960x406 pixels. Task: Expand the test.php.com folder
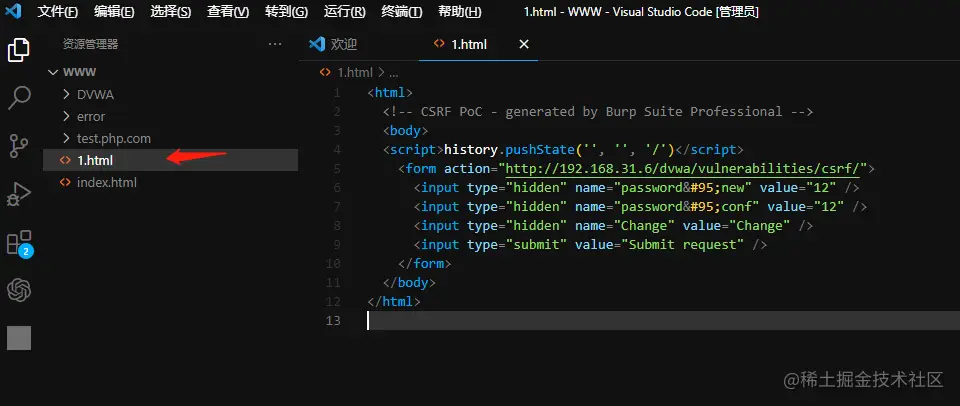(67, 138)
